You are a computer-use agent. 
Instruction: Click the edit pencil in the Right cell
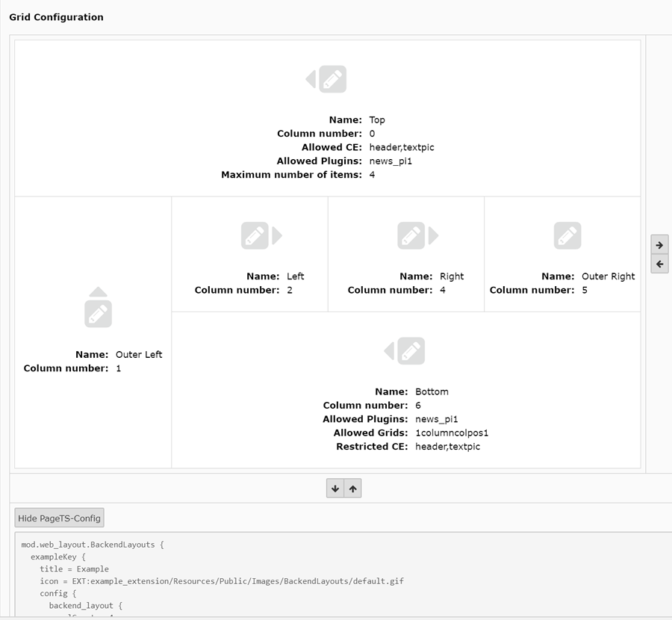pos(411,236)
